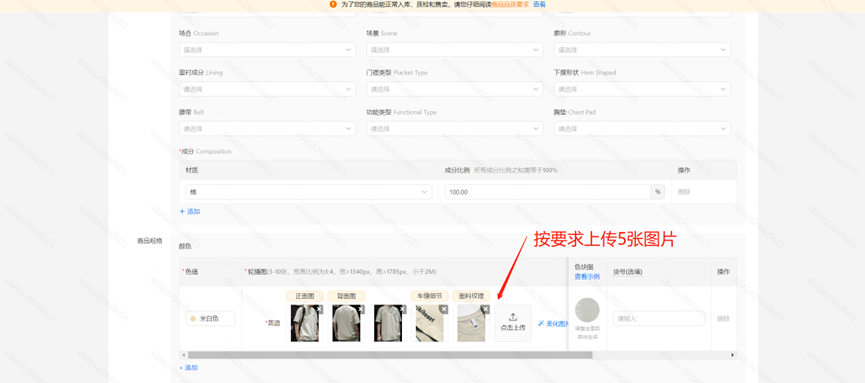Click the 美化图片 link

click(553, 323)
